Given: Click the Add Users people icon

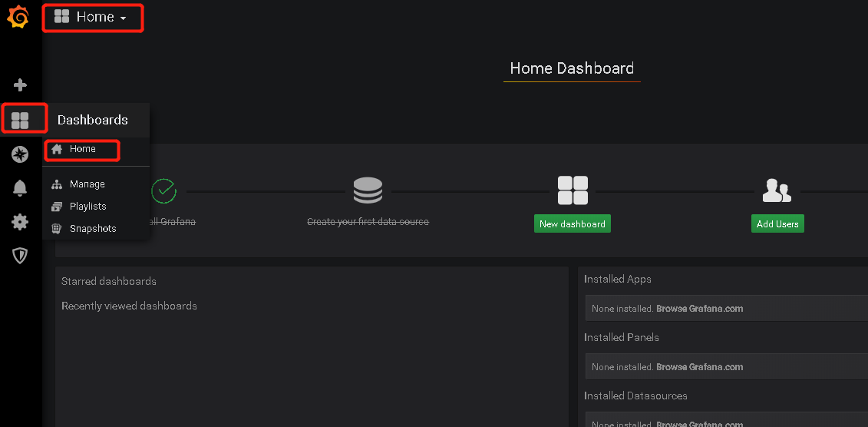Looking at the screenshot, I should click(x=777, y=190).
